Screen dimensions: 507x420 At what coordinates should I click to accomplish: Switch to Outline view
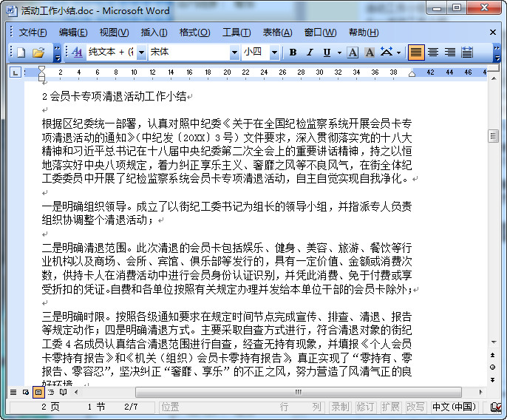point(51,392)
